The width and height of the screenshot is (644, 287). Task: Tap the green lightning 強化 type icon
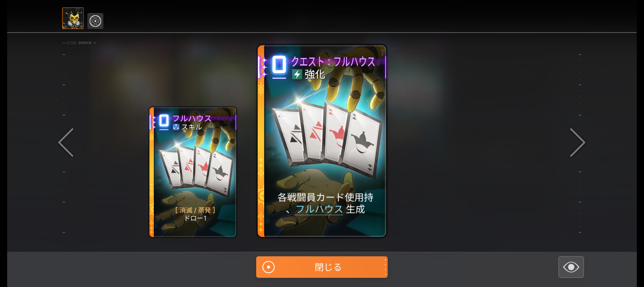pos(297,74)
